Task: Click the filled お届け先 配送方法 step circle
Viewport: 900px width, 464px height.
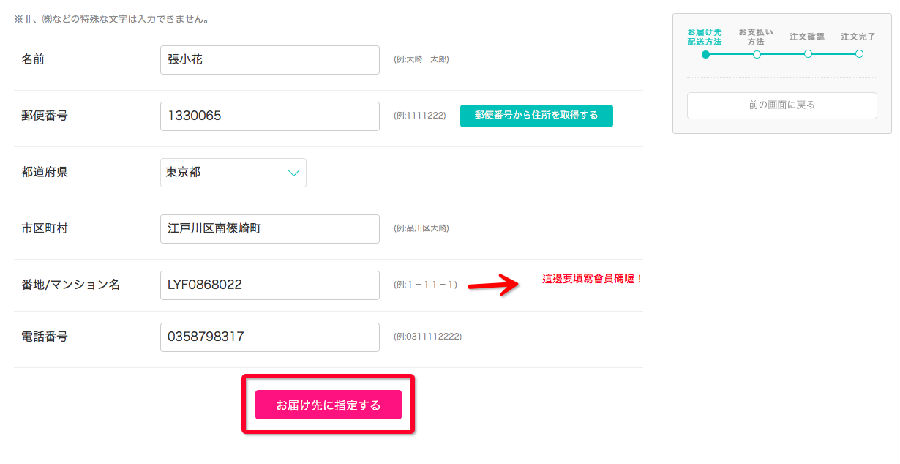Action: click(x=705, y=54)
